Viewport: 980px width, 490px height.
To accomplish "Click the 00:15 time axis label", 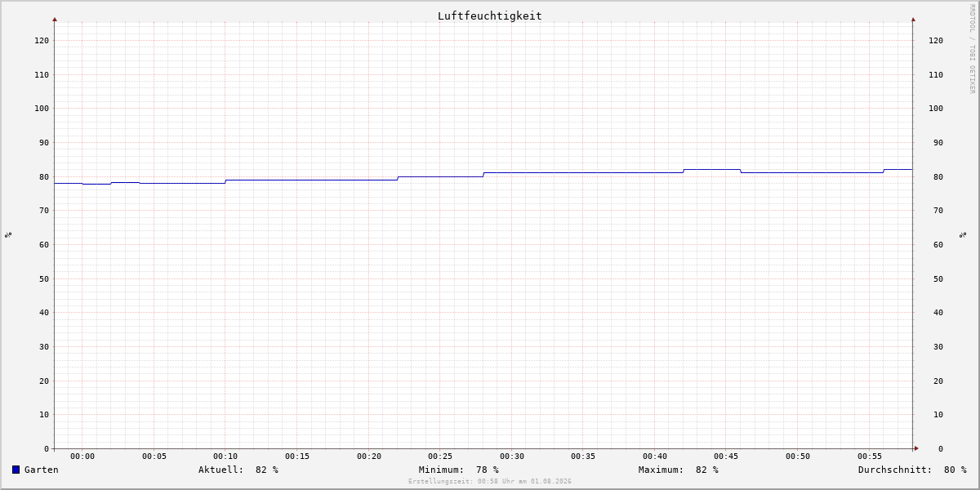I will pos(297,457).
